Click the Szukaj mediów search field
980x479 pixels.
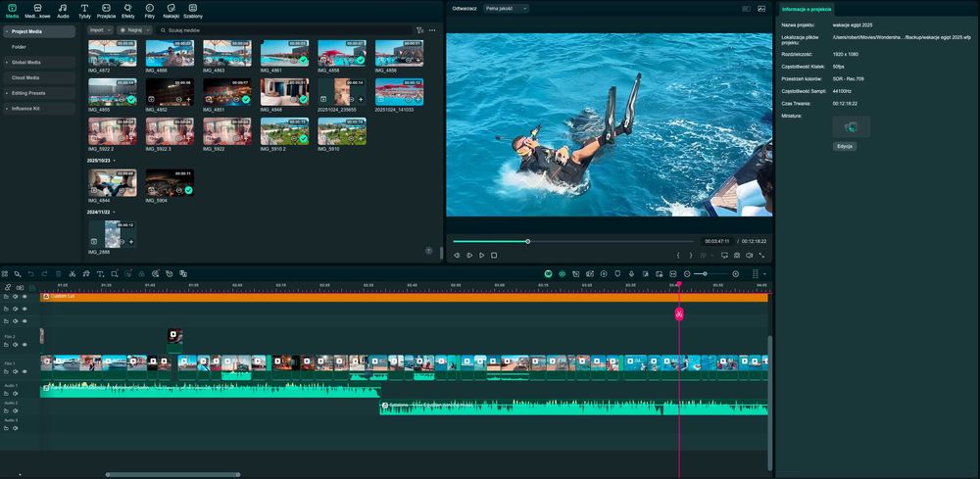284,30
